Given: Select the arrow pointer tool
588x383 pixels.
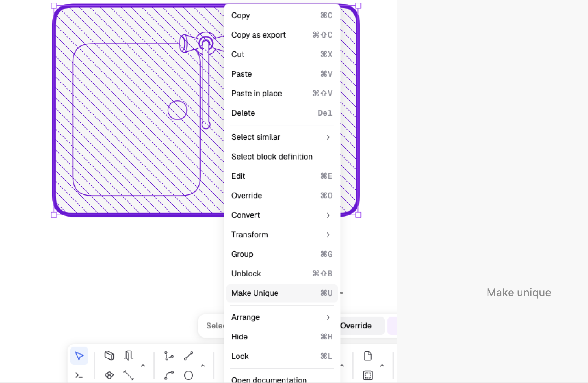Looking at the screenshot, I should tap(79, 356).
